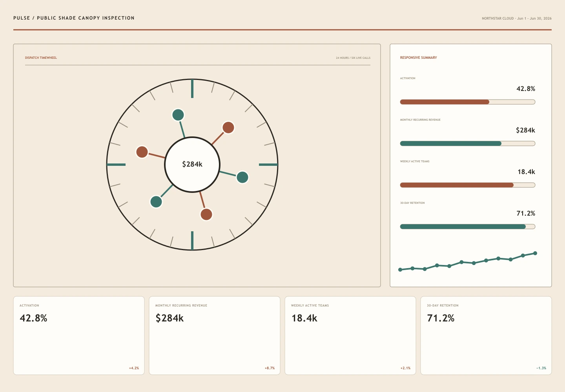Click the 30-Day Retention progress bar in the summary
The width and height of the screenshot is (565, 392).
tap(468, 227)
